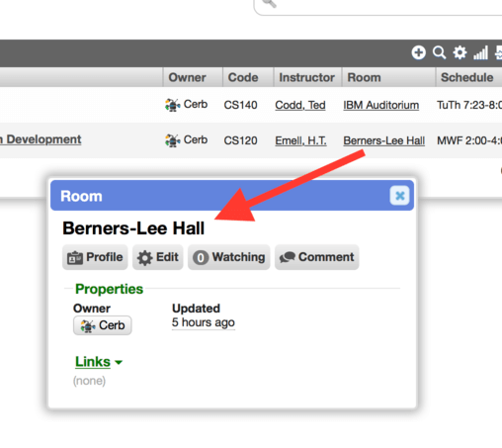This screenshot has height=448, width=502.
Task: Open worklist search magnifier icon
Action: click(x=439, y=52)
